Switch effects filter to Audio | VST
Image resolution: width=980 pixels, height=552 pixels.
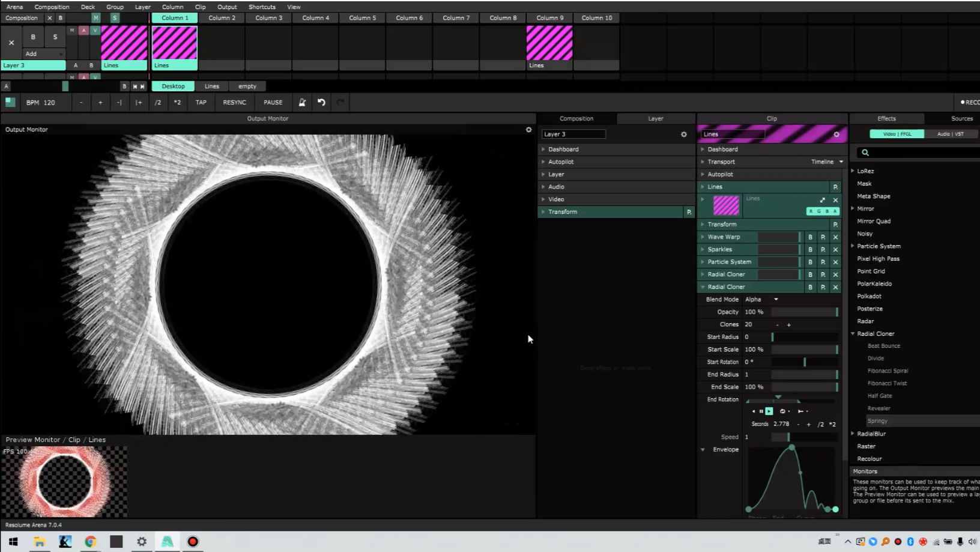pos(950,134)
